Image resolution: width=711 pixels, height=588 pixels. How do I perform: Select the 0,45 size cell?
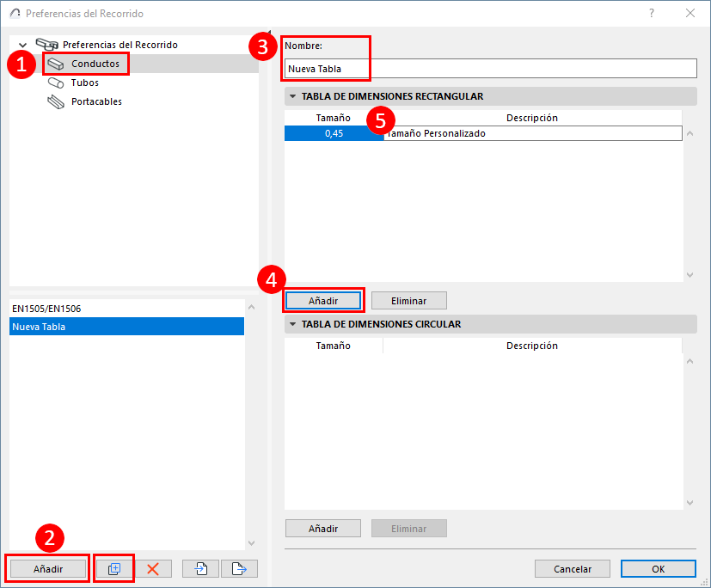pyautogui.click(x=334, y=133)
